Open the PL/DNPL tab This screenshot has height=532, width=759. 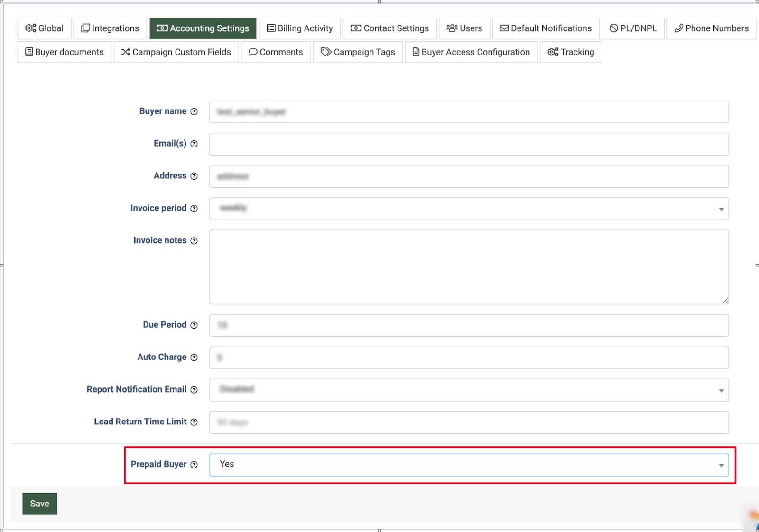633,28
